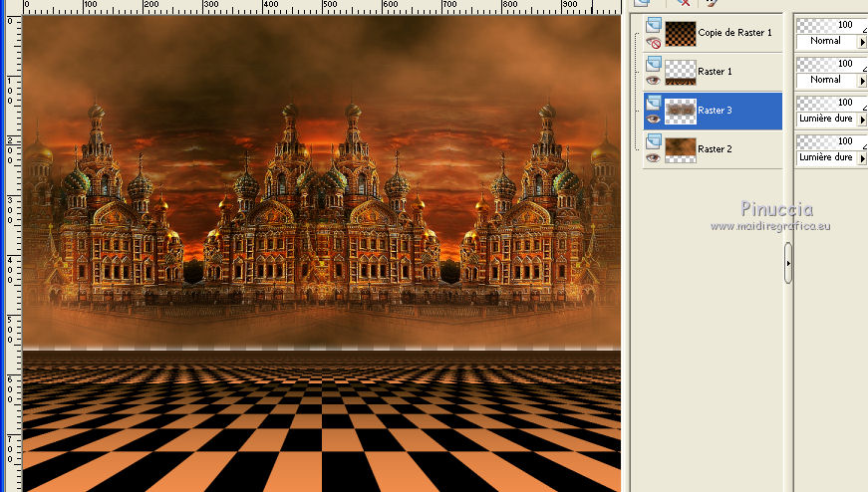This screenshot has height=492, width=868.
Task: Select the layer named Raster 1
Action: click(715, 72)
